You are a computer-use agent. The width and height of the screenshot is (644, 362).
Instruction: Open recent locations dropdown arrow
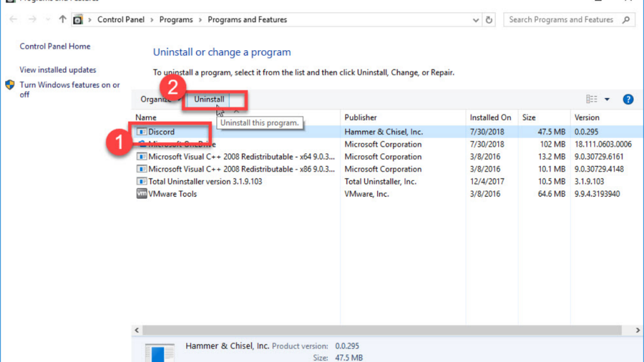point(48,19)
